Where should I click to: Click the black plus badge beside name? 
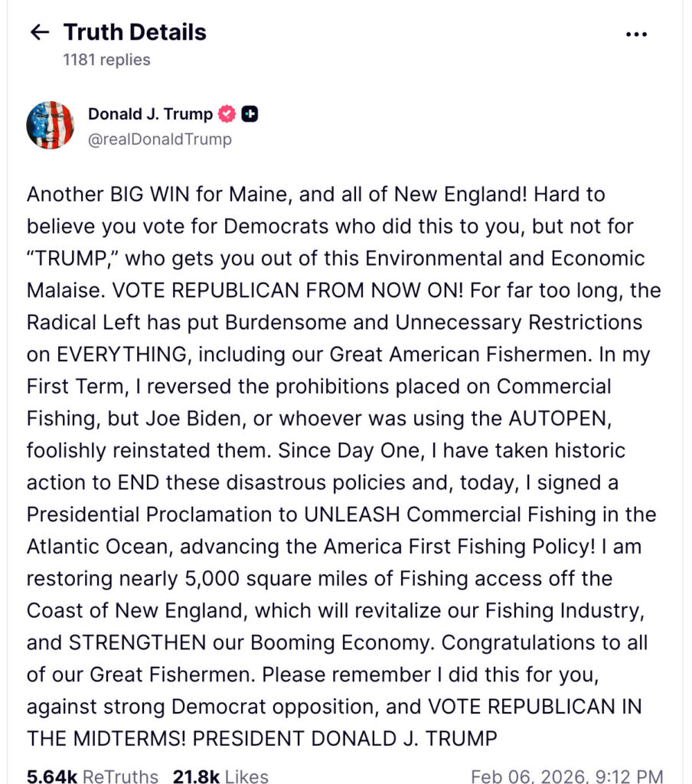tap(250, 115)
